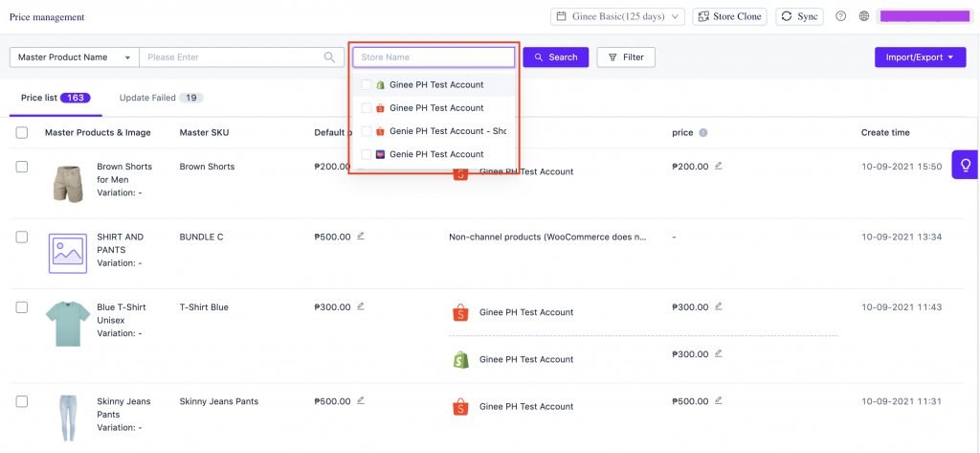Edit SHIRT AND PANTS default price pencil
The height and width of the screenshot is (453, 980).
click(361, 236)
